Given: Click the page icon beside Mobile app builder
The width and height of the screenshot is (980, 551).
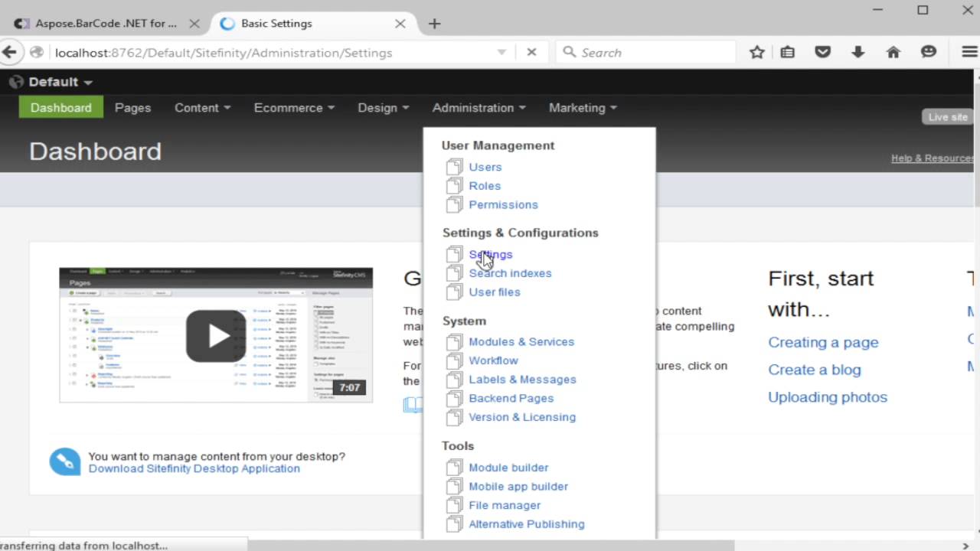Looking at the screenshot, I should (455, 486).
